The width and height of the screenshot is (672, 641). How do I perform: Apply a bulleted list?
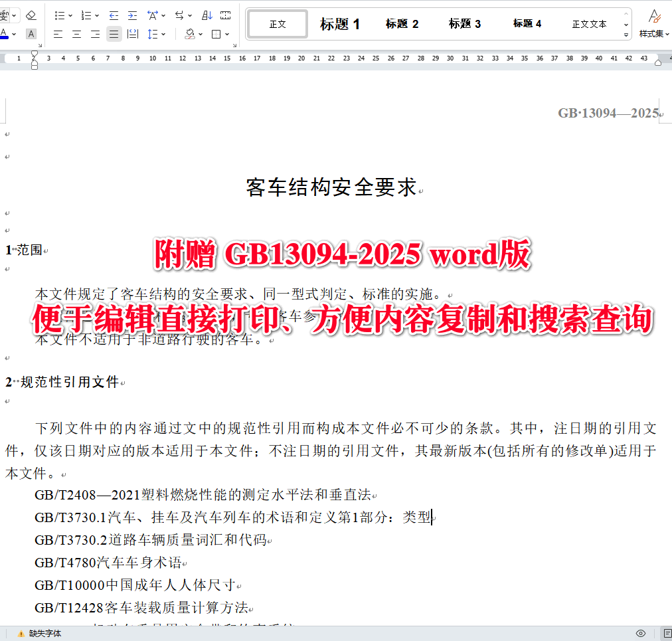(60, 15)
